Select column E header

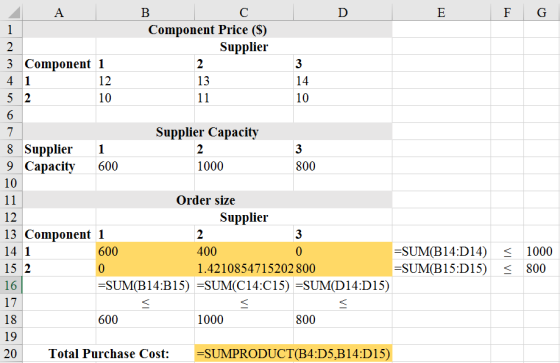pos(441,13)
